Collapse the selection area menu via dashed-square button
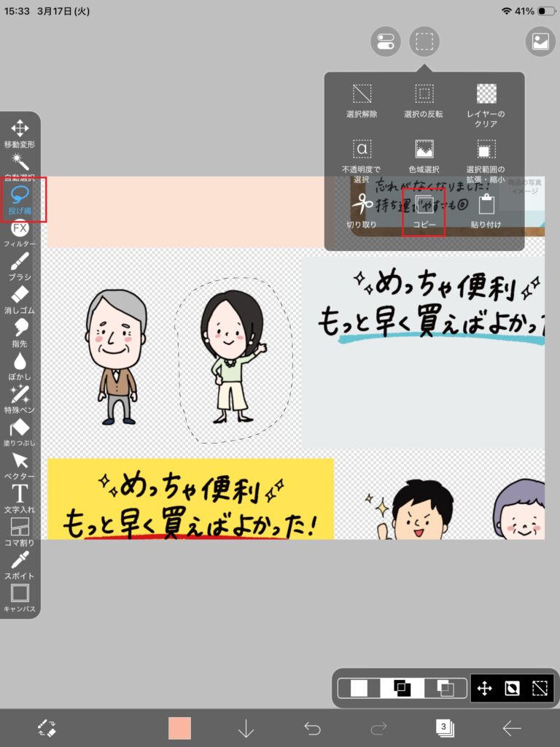Screen dimensions: 560x747 coord(424,42)
